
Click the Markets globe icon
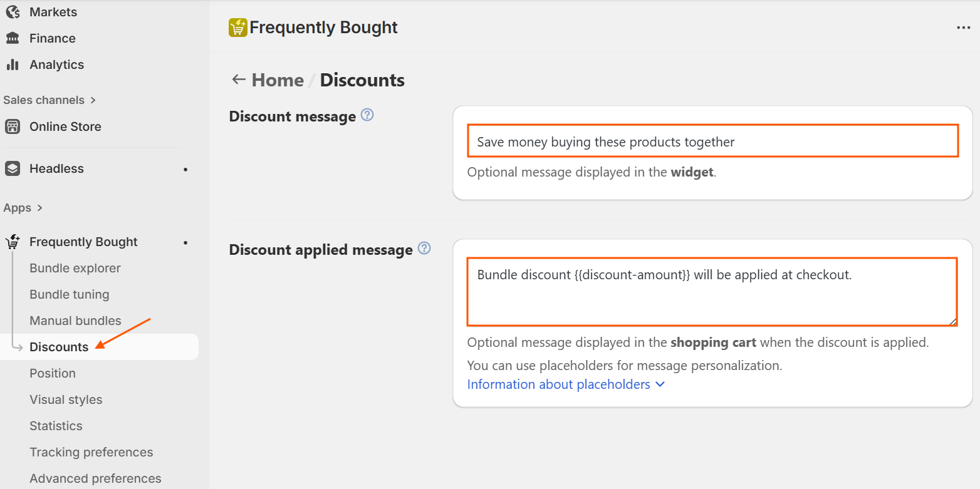tap(13, 12)
